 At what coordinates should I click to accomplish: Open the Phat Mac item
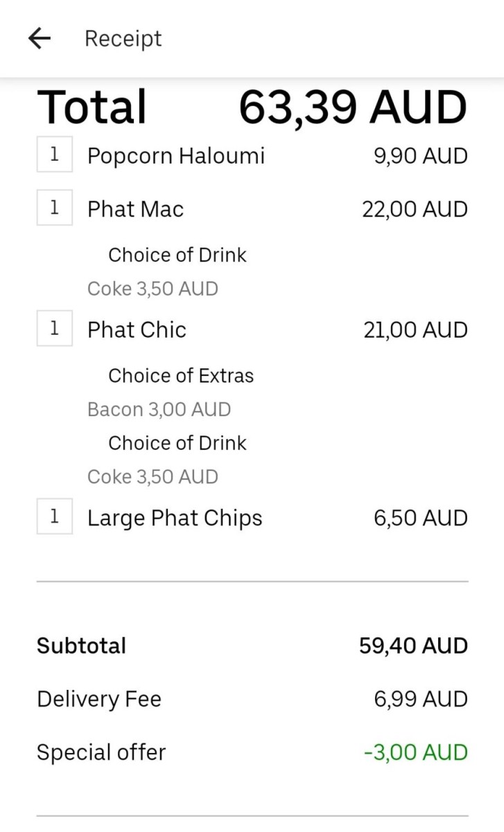pos(136,209)
